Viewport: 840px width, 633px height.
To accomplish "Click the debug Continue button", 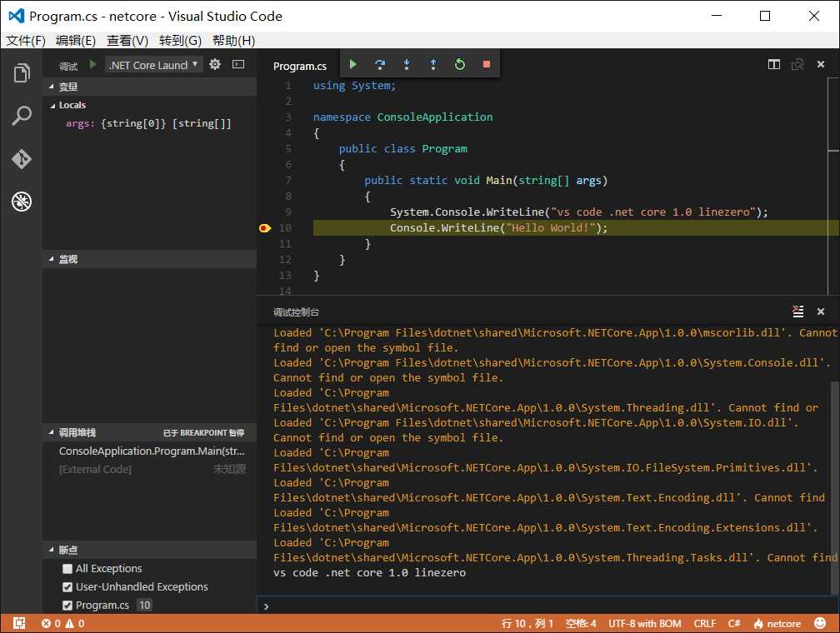I will click(x=352, y=64).
